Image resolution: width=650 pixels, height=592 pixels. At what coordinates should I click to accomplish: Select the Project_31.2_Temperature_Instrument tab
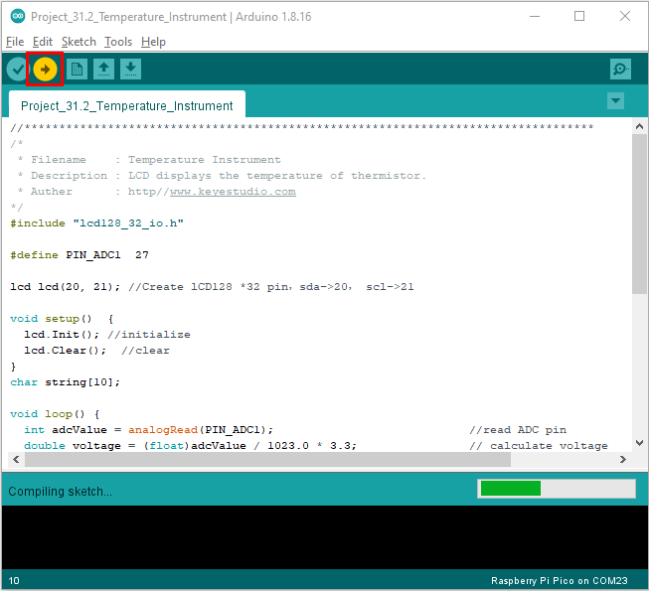127,106
